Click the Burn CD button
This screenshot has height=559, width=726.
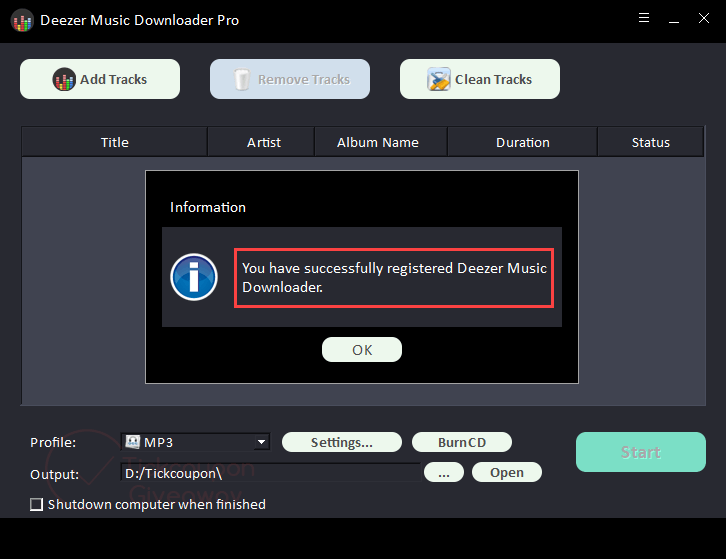tap(462, 442)
